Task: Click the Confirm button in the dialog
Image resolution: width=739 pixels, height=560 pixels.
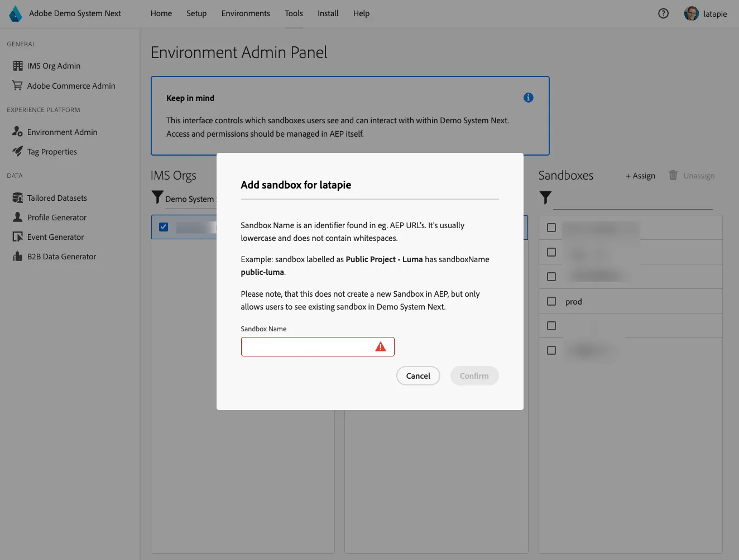Action: [474, 376]
